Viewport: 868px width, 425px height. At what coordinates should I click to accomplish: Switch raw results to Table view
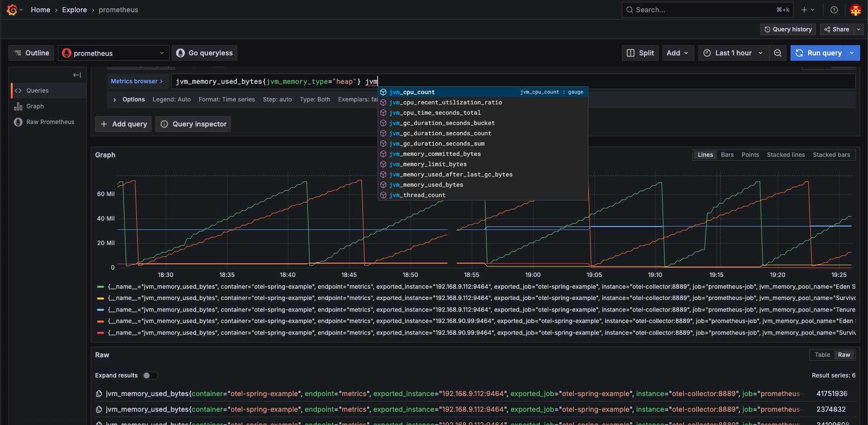point(822,355)
